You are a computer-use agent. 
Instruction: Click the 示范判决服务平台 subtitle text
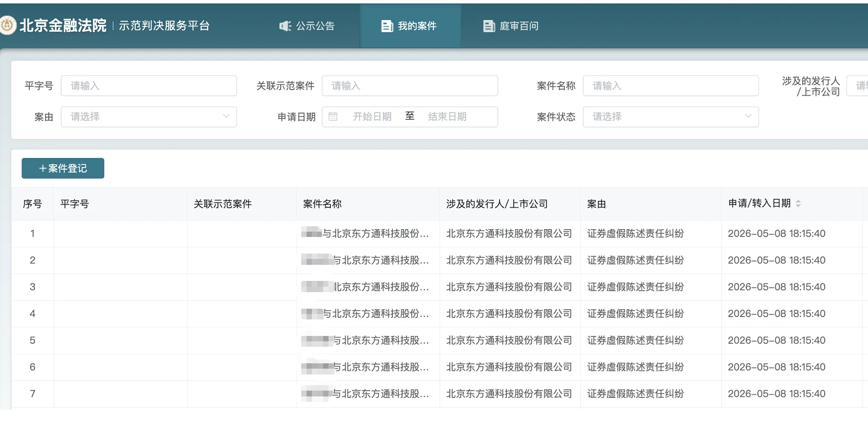164,26
